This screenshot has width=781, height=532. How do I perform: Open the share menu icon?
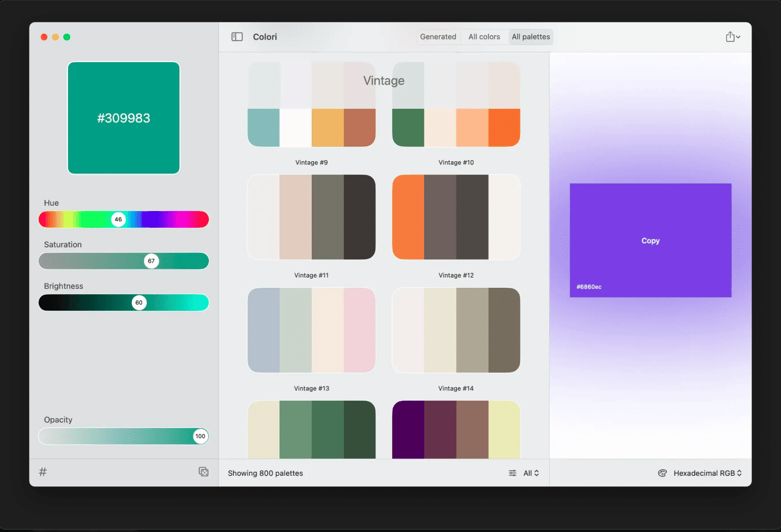(733, 37)
